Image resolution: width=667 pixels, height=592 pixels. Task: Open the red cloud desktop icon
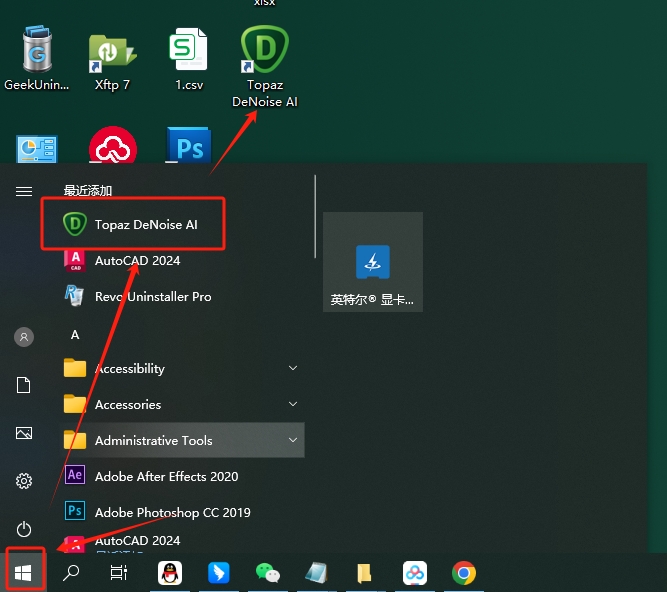(113, 145)
